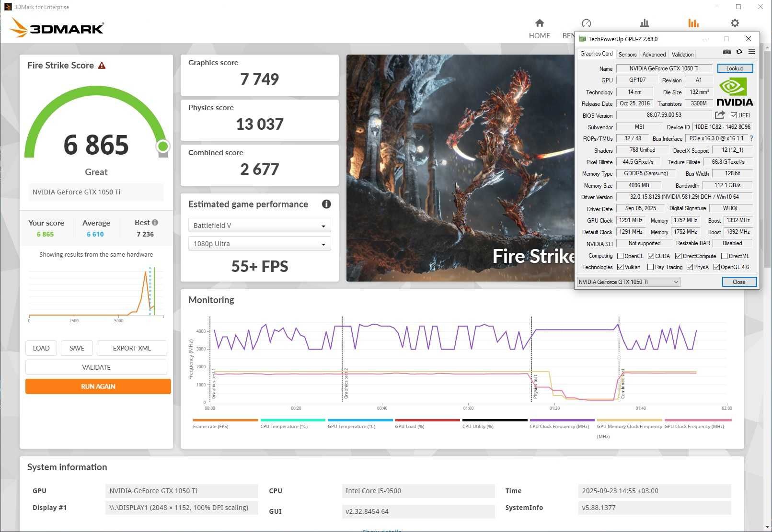The height and width of the screenshot is (532, 772).
Task: Click the Graphics score 7 749
Action: point(259,79)
